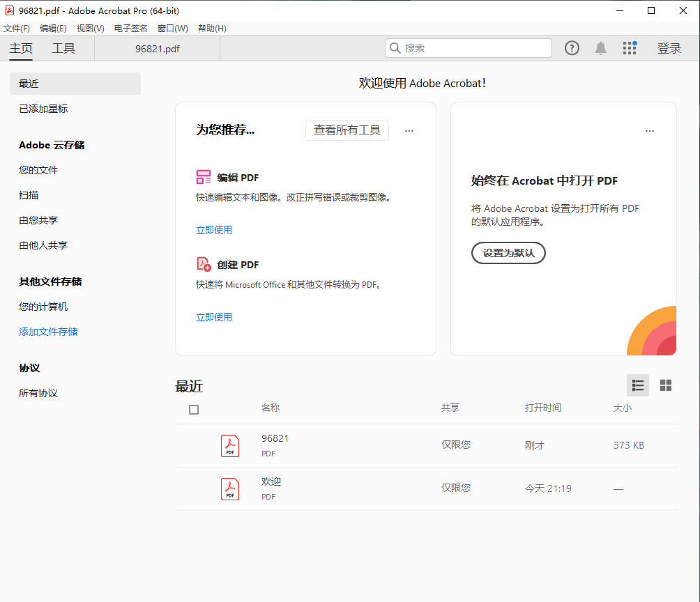Maximize the Acrobat window

[x=651, y=10]
